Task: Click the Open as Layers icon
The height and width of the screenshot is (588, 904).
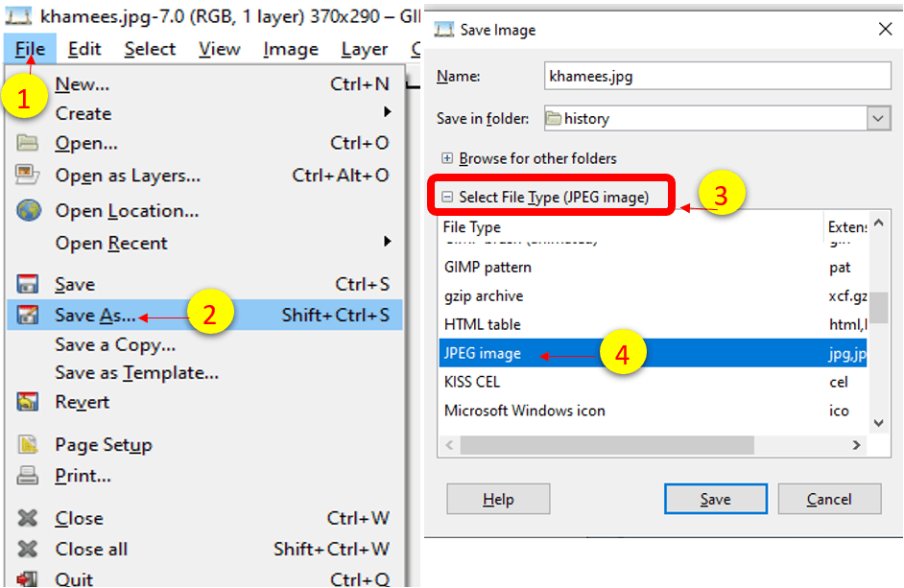Action: (27, 175)
